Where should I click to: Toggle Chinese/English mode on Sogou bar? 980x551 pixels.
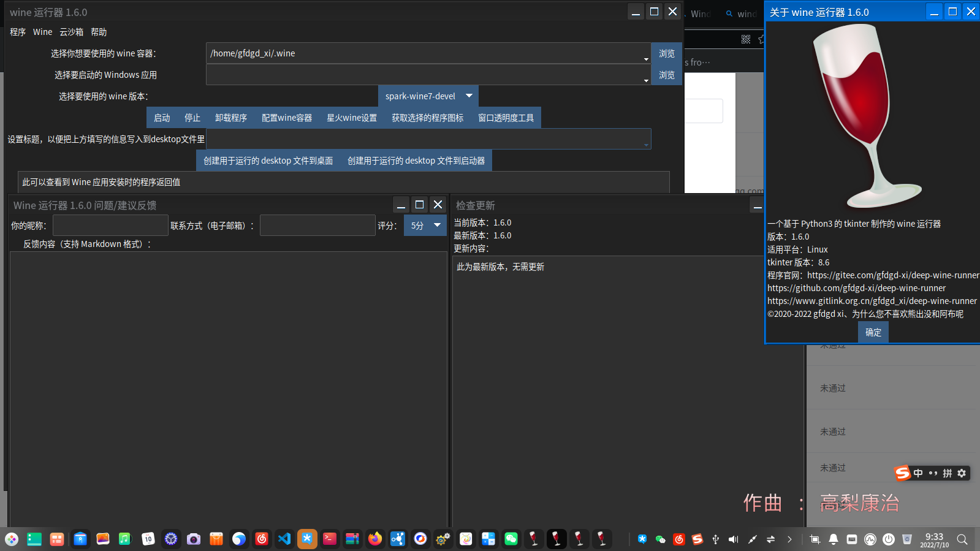[918, 473]
